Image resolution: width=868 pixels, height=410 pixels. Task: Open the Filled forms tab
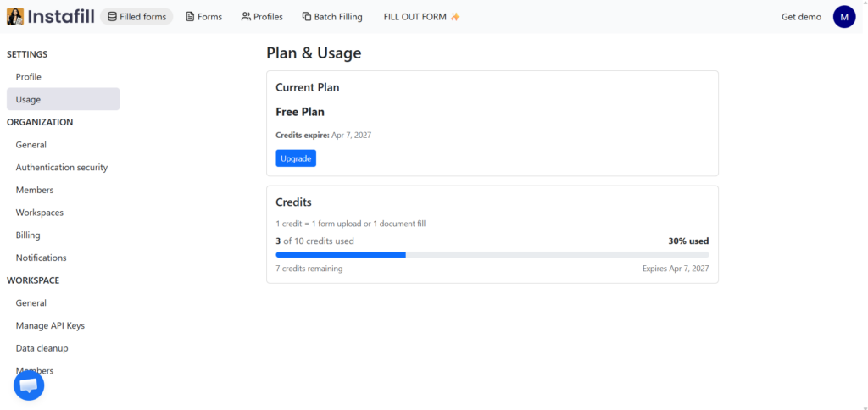pos(136,17)
